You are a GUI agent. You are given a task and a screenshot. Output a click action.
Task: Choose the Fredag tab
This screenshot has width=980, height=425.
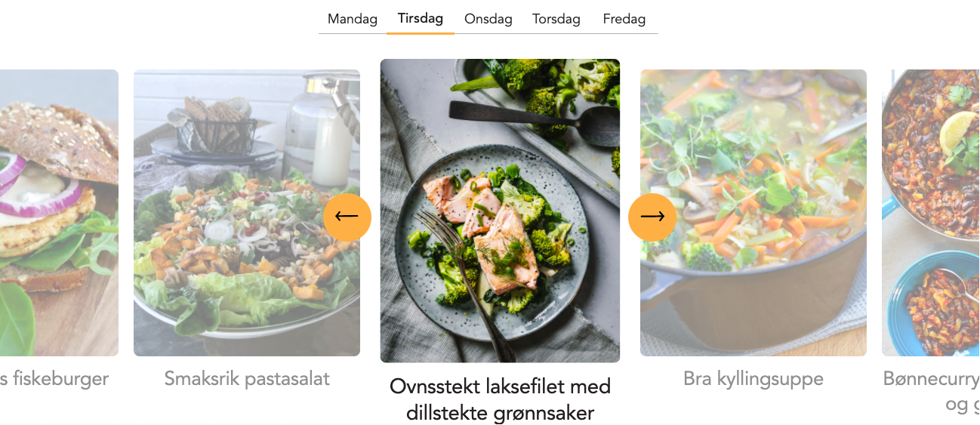coord(624,20)
